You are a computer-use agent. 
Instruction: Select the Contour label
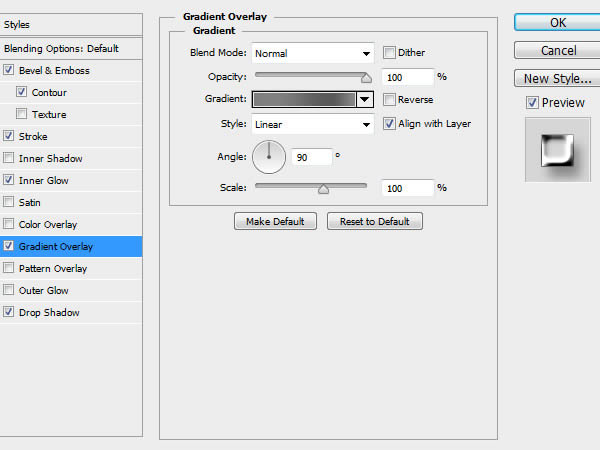[x=49, y=93]
